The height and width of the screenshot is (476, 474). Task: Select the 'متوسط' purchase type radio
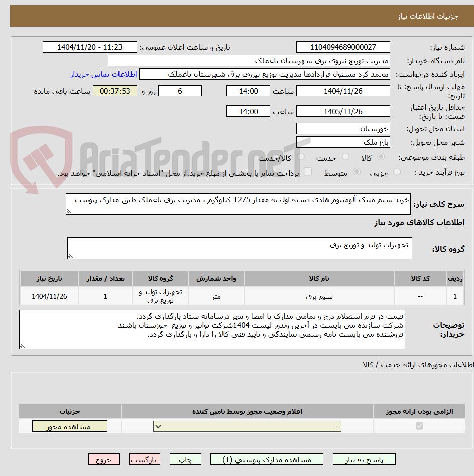pos(357,172)
